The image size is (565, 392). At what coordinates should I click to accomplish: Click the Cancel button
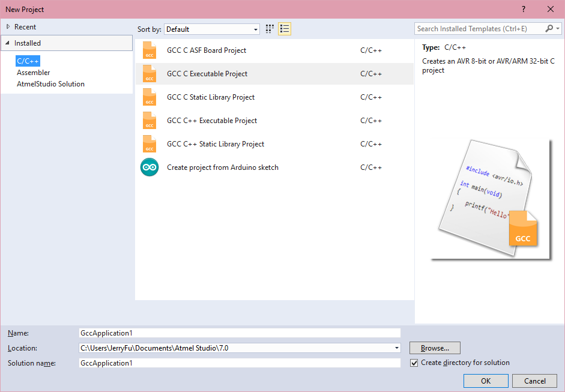click(535, 381)
